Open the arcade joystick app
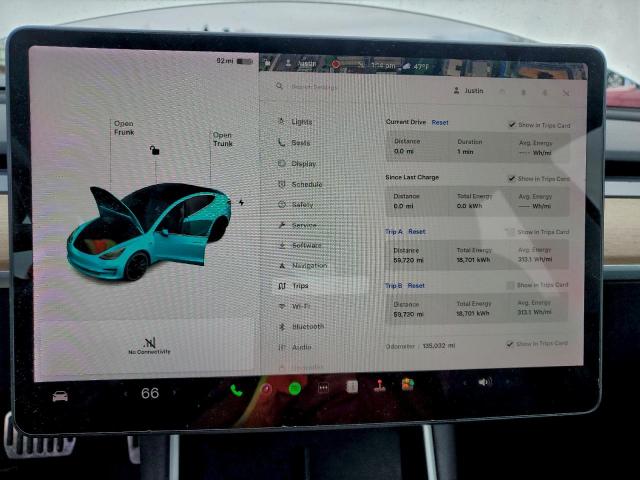640x480 pixels. (x=380, y=386)
